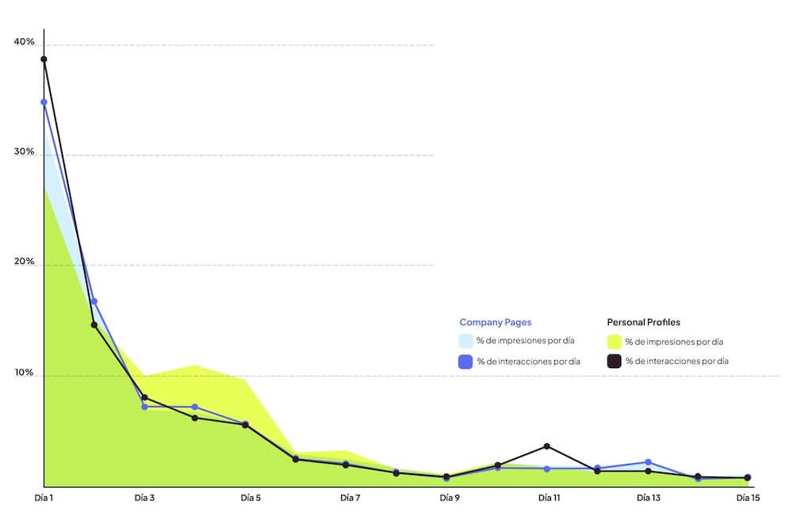Image resolution: width=793 pixels, height=532 pixels.
Task: Click the black Personal Profiles interactions swatch
Action: coord(614,362)
